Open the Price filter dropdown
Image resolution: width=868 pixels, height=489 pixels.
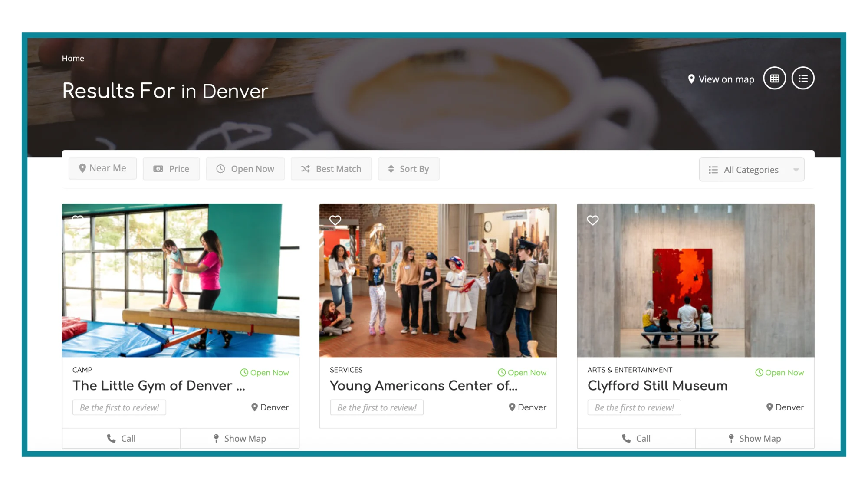171,169
